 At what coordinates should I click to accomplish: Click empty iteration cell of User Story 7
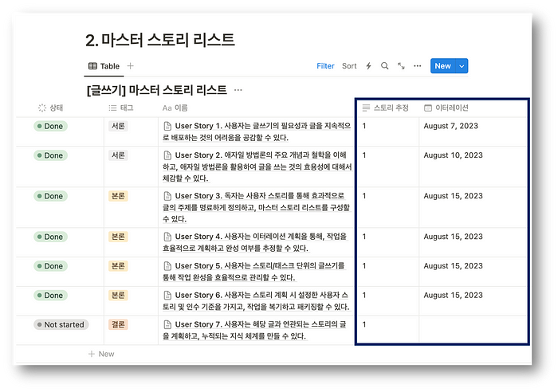(x=473, y=329)
